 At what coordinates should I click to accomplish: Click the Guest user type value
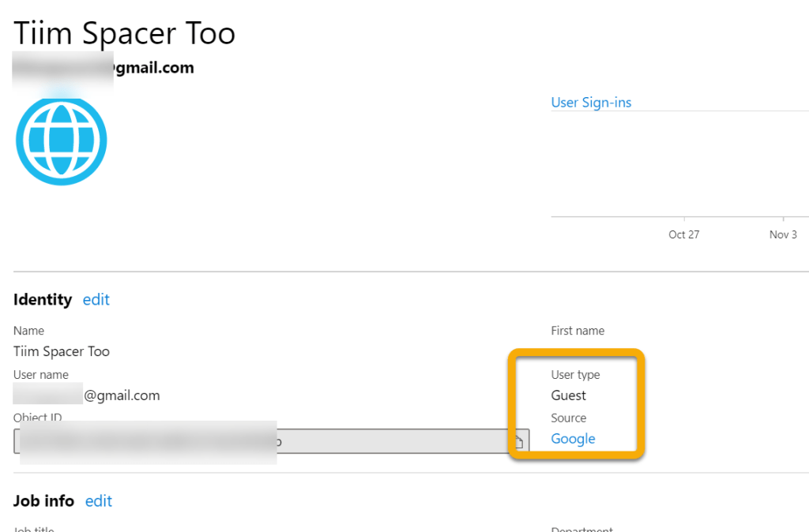coord(569,395)
